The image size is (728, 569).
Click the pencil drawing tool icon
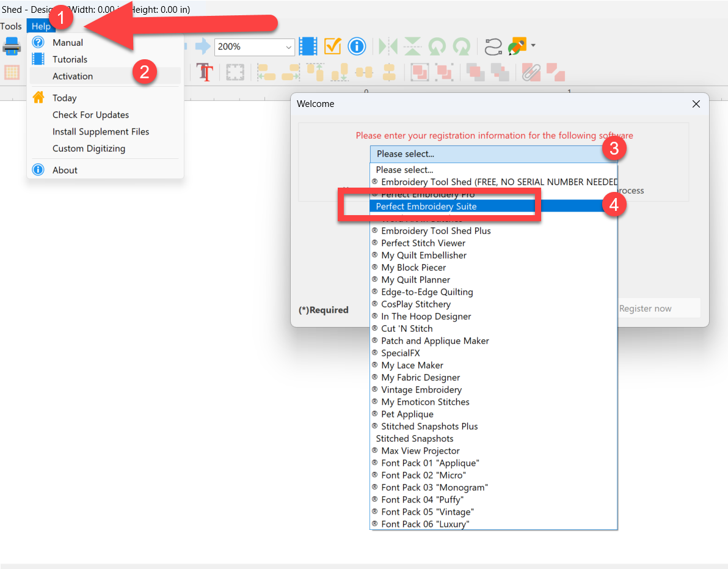pyautogui.click(x=517, y=46)
